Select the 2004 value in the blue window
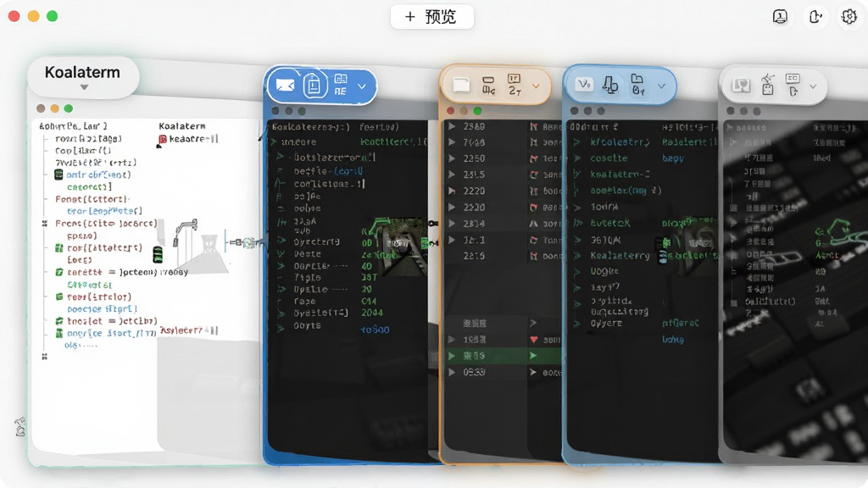This screenshot has height=488, width=868. pos(372,313)
